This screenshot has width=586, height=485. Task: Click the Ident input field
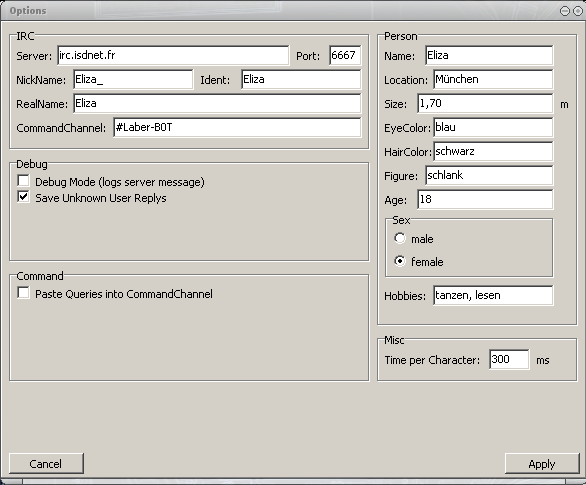pos(301,79)
